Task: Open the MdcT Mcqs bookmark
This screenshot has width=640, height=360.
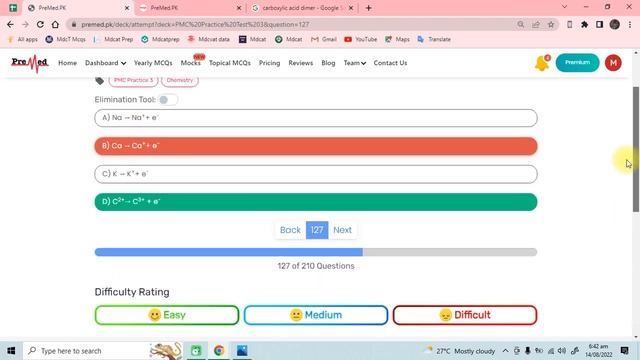Action: (65, 39)
